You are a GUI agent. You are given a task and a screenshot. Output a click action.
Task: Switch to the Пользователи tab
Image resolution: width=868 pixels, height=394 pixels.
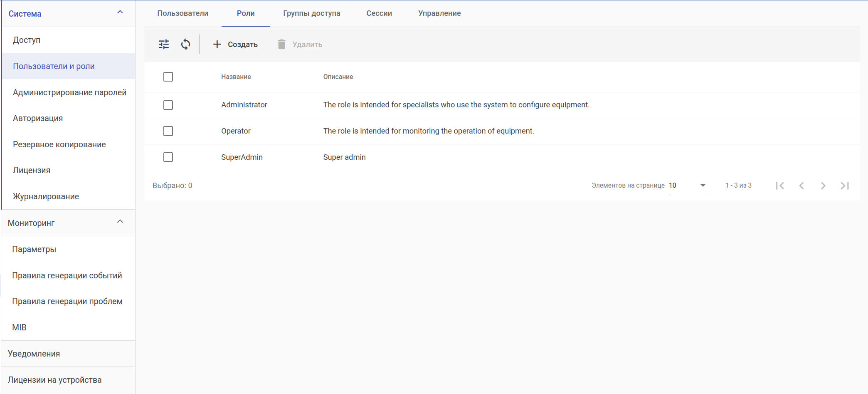coord(182,13)
